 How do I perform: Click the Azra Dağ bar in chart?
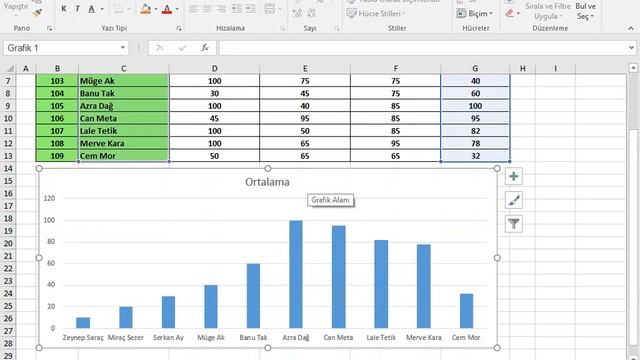coord(296,274)
